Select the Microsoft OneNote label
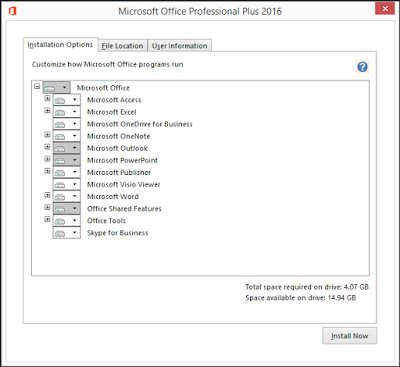400x367 pixels. coord(118,136)
